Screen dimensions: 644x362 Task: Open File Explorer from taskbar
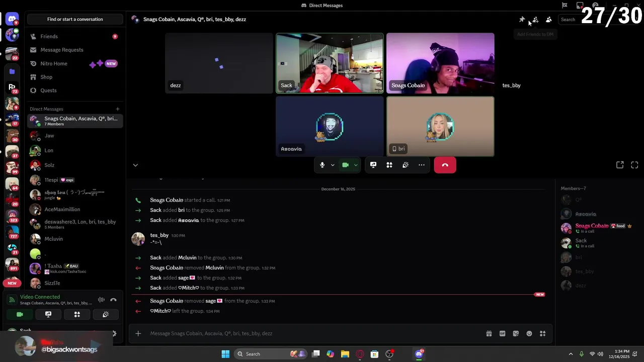[x=345, y=354]
